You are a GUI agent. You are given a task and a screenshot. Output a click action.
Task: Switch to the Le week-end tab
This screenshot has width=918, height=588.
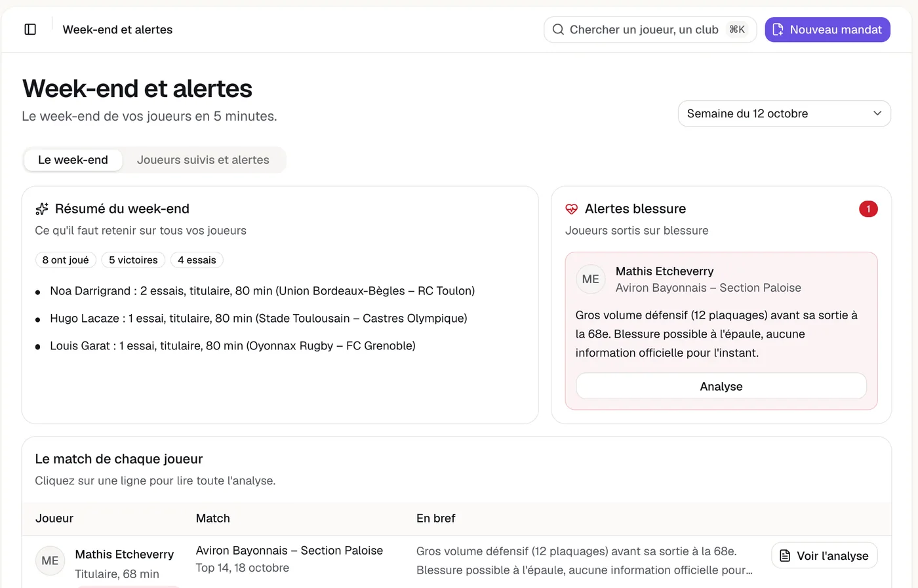pyautogui.click(x=73, y=160)
